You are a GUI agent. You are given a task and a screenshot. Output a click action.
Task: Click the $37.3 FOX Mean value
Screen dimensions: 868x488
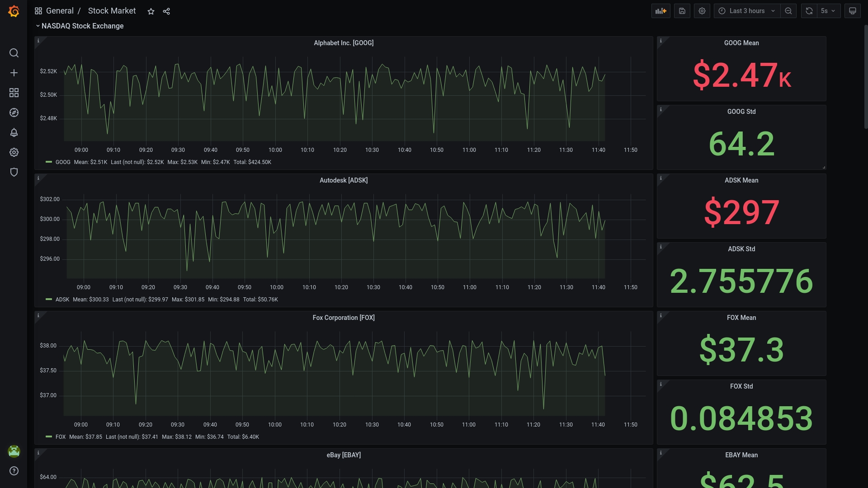pos(741,350)
